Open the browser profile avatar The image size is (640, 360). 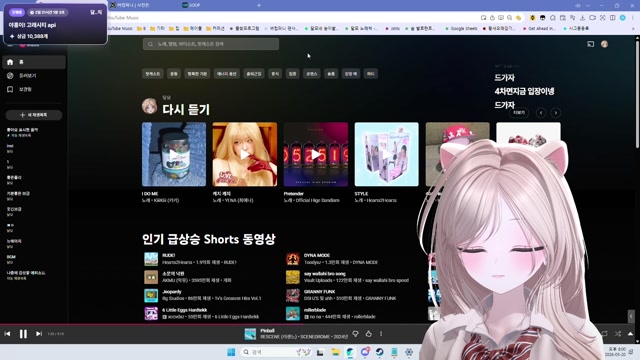pyautogui.click(x=622, y=18)
